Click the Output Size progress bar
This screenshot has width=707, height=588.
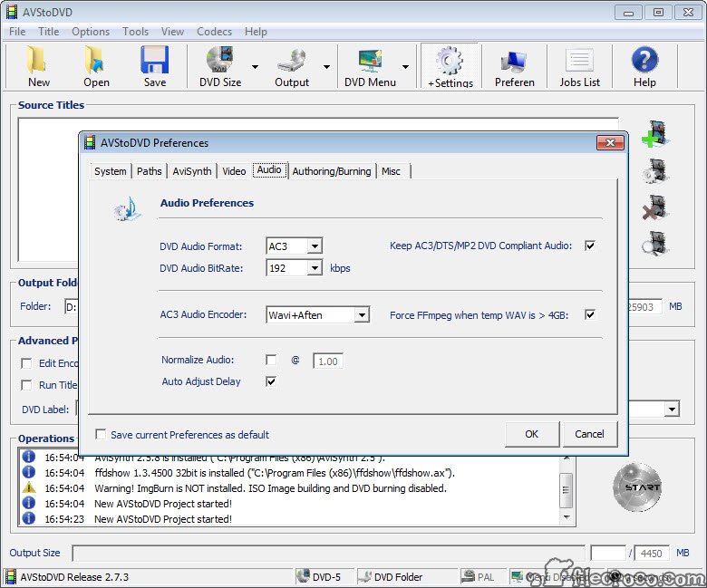328,553
